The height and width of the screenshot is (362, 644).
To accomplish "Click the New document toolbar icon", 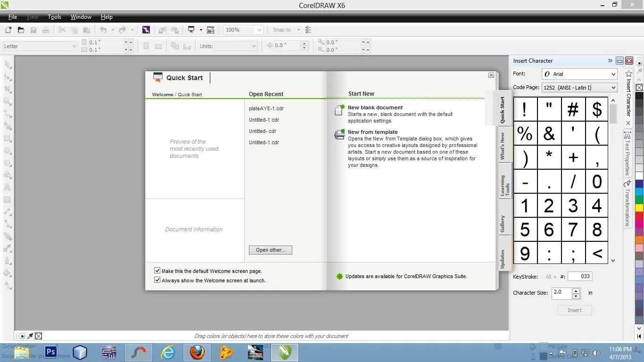I will tap(9, 30).
